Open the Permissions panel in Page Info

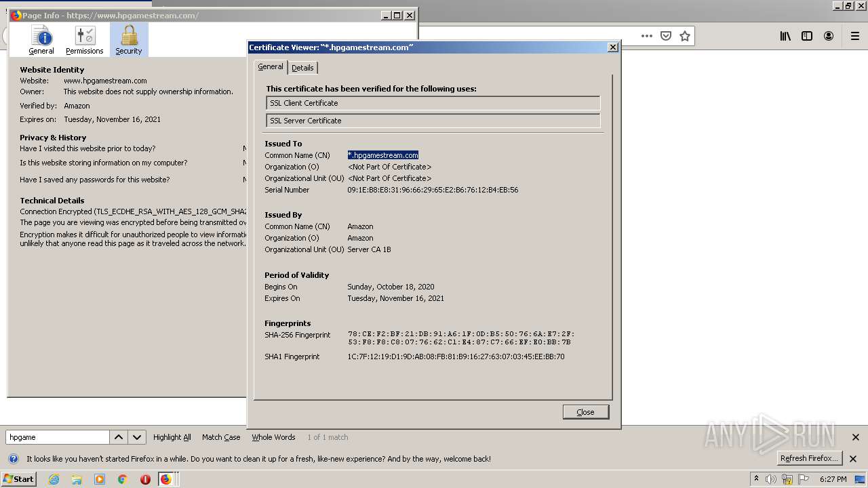[x=85, y=40]
